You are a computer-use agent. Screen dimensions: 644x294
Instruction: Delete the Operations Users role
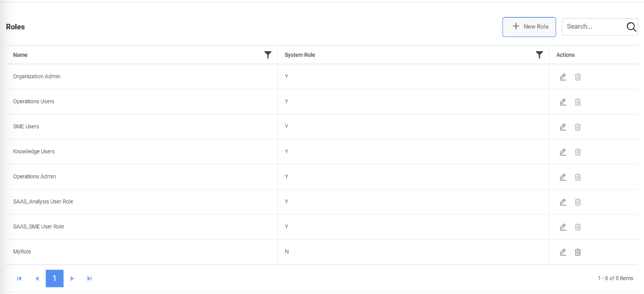577,102
